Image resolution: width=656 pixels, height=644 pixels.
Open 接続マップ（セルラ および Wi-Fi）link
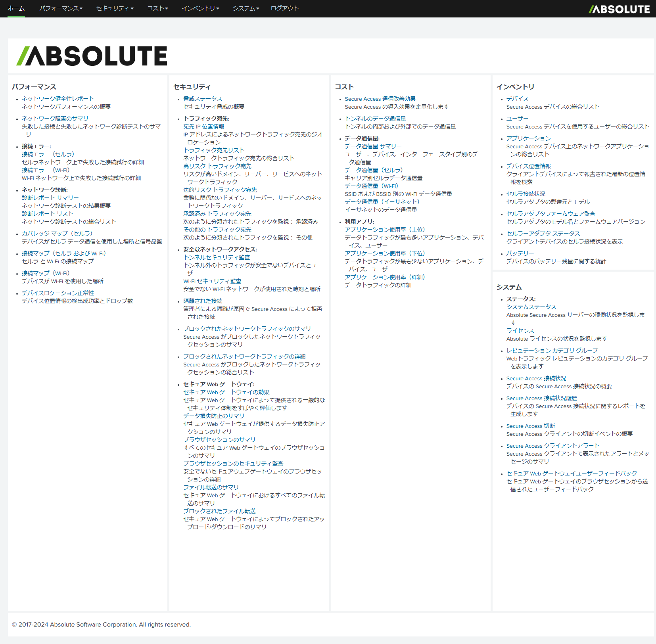(64, 253)
